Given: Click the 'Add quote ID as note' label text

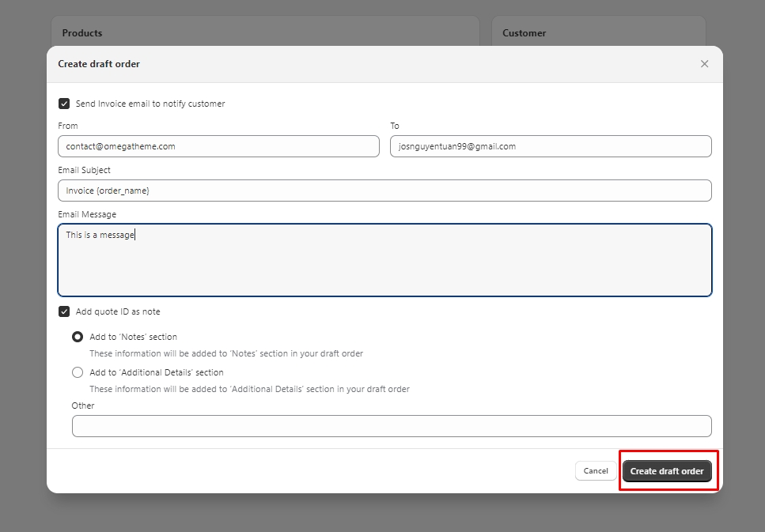Looking at the screenshot, I should [x=118, y=311].
